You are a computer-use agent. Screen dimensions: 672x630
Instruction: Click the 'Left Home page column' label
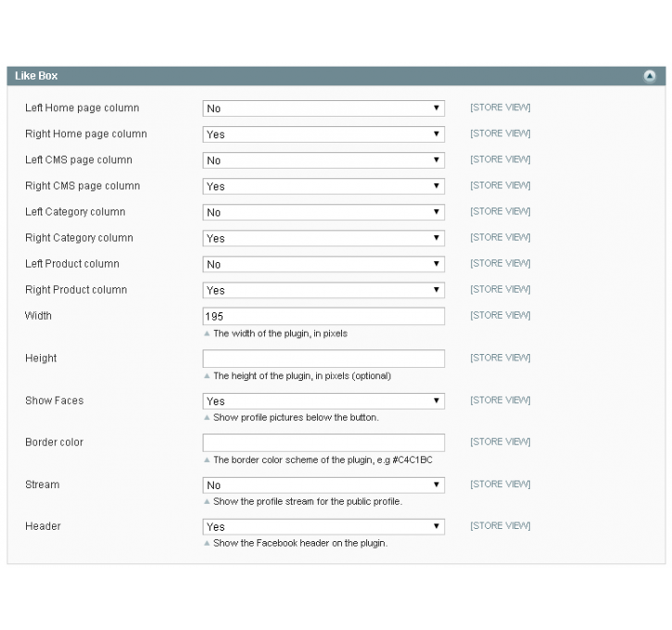click(82, 107)
